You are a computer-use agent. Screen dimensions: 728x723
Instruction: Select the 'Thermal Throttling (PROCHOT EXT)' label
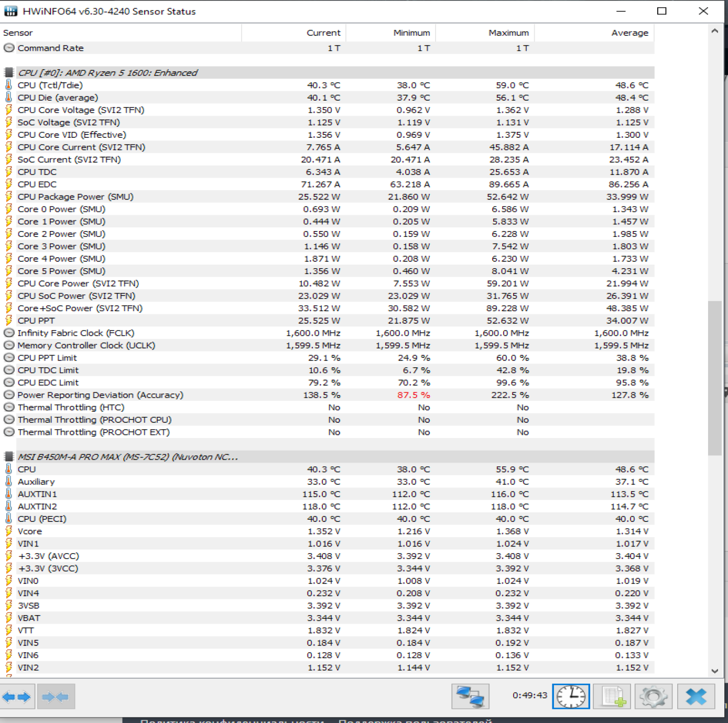pyautogui.click(x=94, y=432)
